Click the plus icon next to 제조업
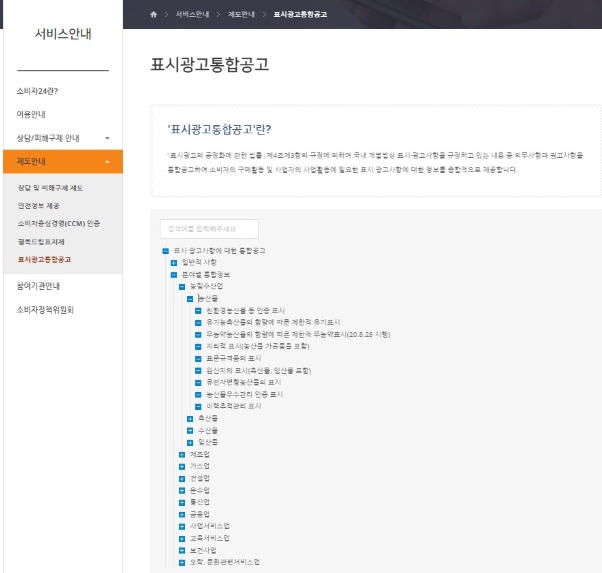 [181, 454]
